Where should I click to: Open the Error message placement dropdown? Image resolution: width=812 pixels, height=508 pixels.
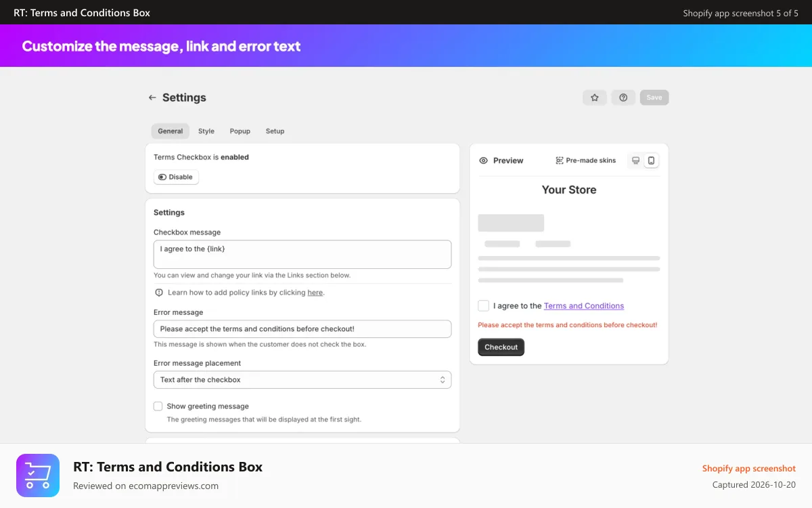click(x=302, y=380)
